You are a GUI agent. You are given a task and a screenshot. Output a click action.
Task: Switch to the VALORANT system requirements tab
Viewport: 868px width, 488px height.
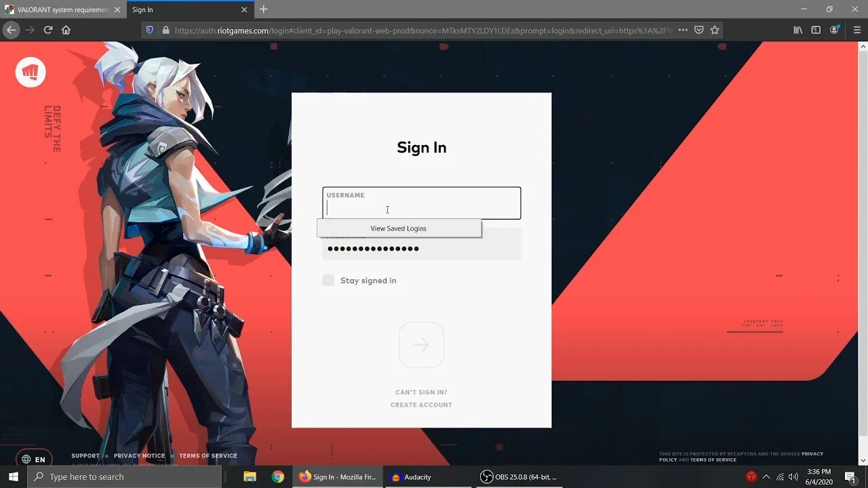[x=62, y=9]
